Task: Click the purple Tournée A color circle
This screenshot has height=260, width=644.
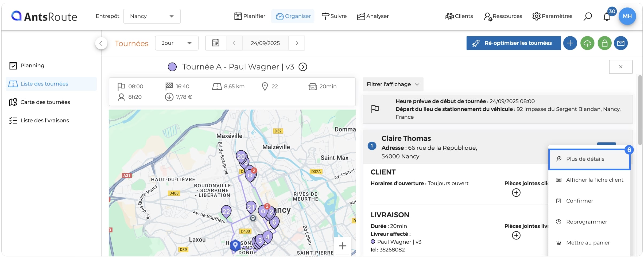Action: coord(172,67)
